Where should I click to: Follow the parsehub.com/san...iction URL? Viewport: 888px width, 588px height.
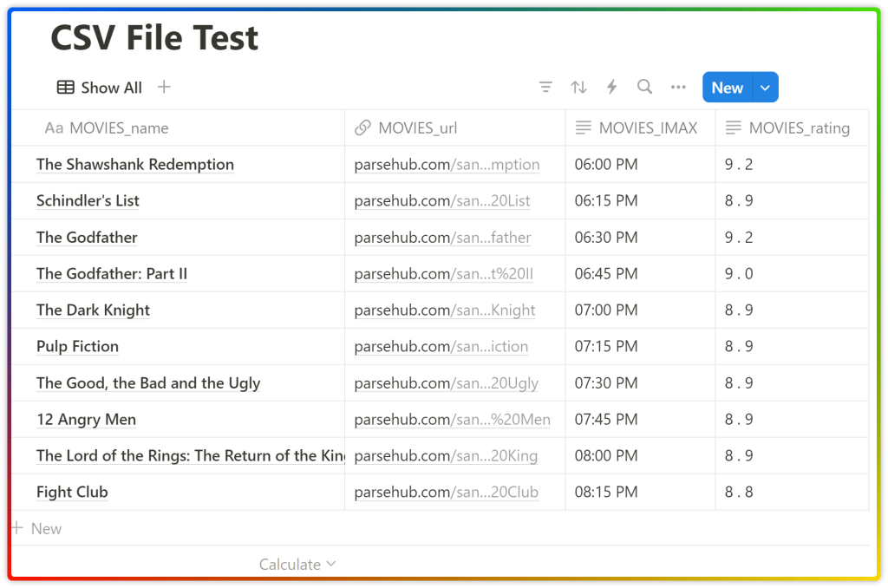(441, 346)
